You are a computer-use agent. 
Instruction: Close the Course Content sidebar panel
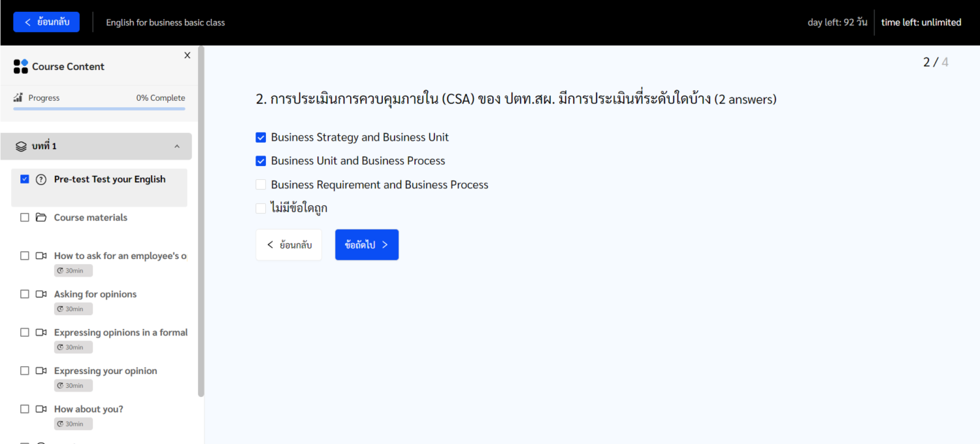(x=187, y=55)
